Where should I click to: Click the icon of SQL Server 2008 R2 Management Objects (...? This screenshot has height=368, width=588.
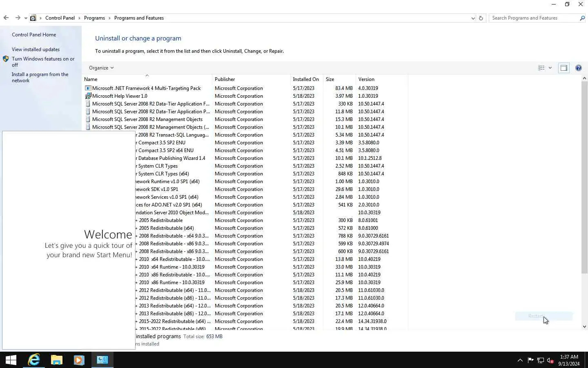[88, 127]
